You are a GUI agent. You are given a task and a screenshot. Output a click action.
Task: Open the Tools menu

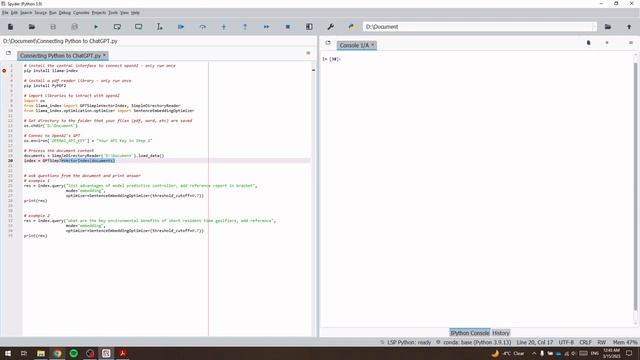pyautogui.click(x=113, y=13)
